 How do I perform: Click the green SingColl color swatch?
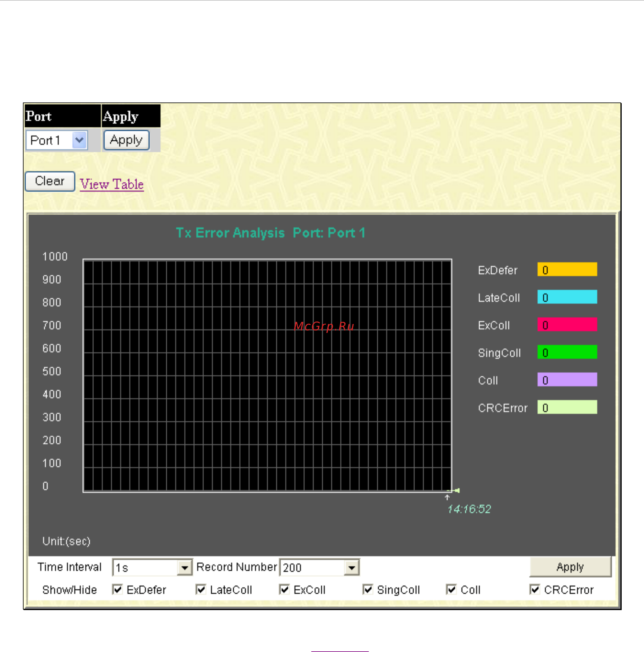[x=567, y=352]
